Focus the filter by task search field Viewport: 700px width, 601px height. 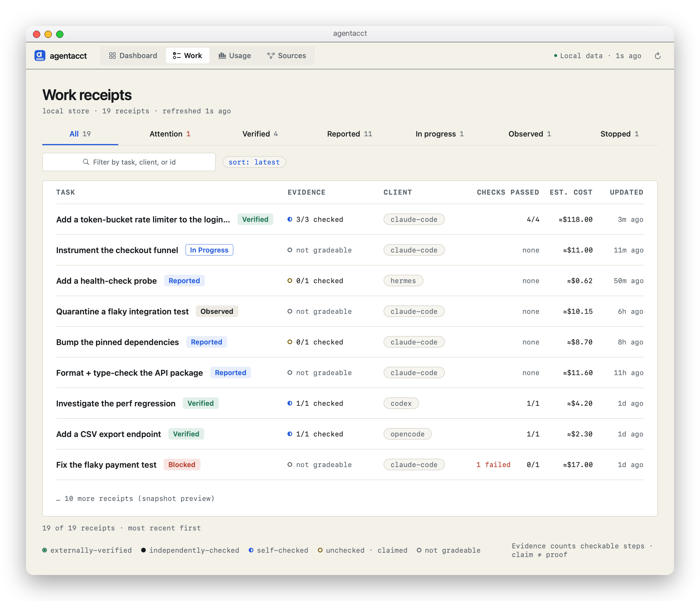[129, 162]
